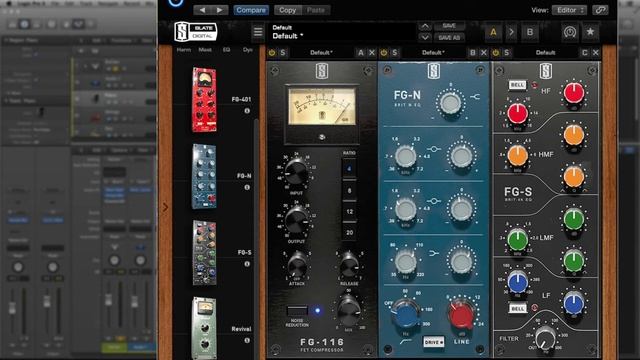Open the View Editor dropdown

click(569, 10)
